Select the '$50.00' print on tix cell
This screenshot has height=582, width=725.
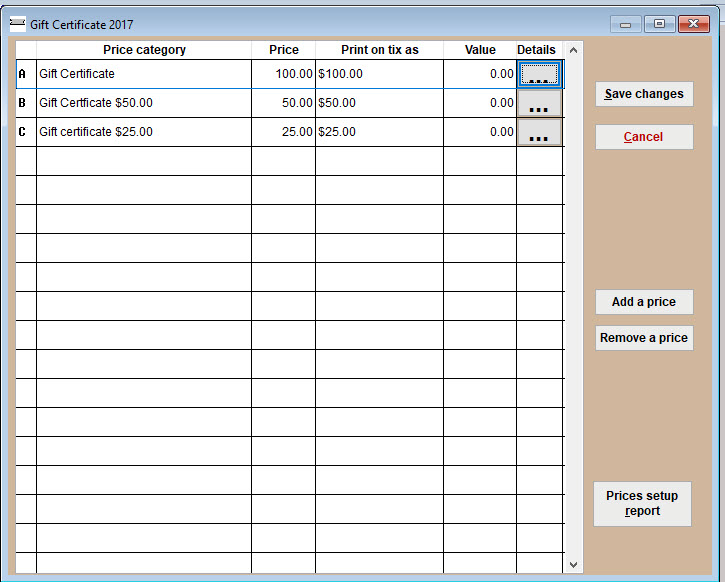point(379,103)
